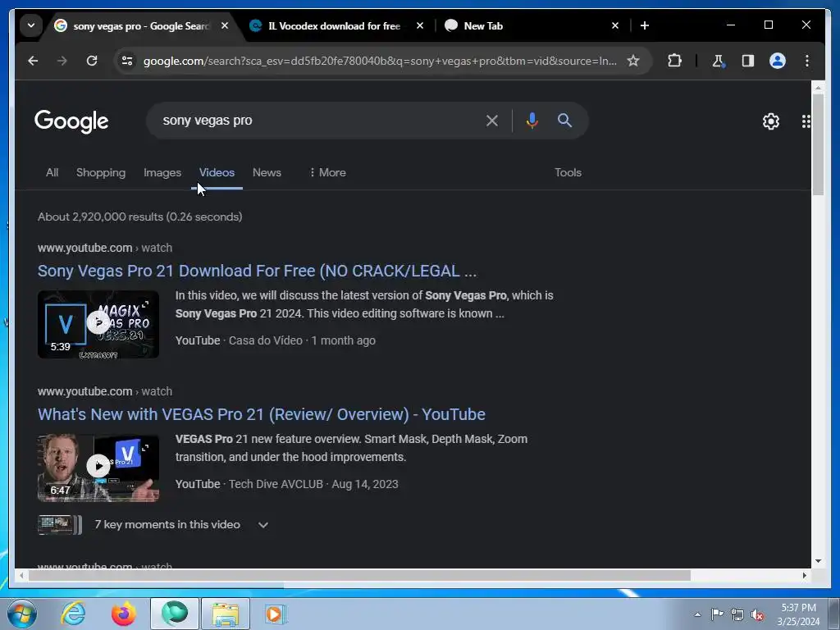Viewport: 840px width, 630px height.
Task: Click the scroll left arrow
Action: tap(21, 575)
